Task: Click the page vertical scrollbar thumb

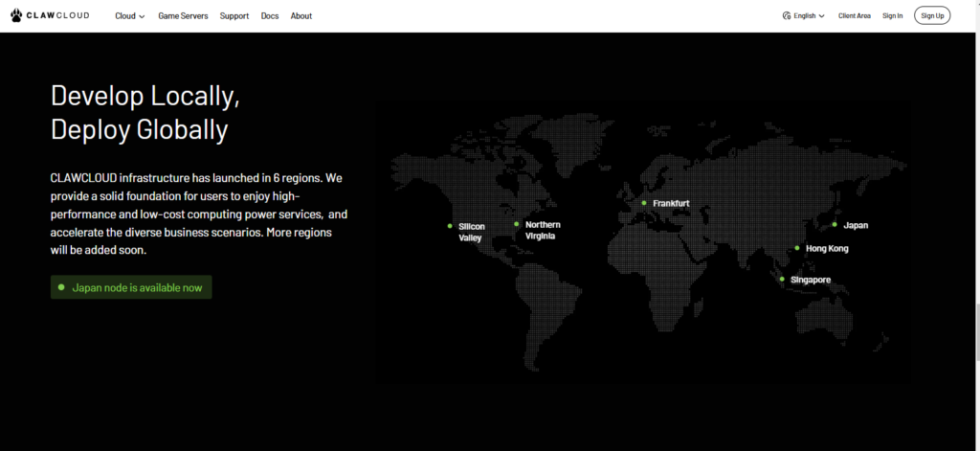Action: tap(977, 331)
